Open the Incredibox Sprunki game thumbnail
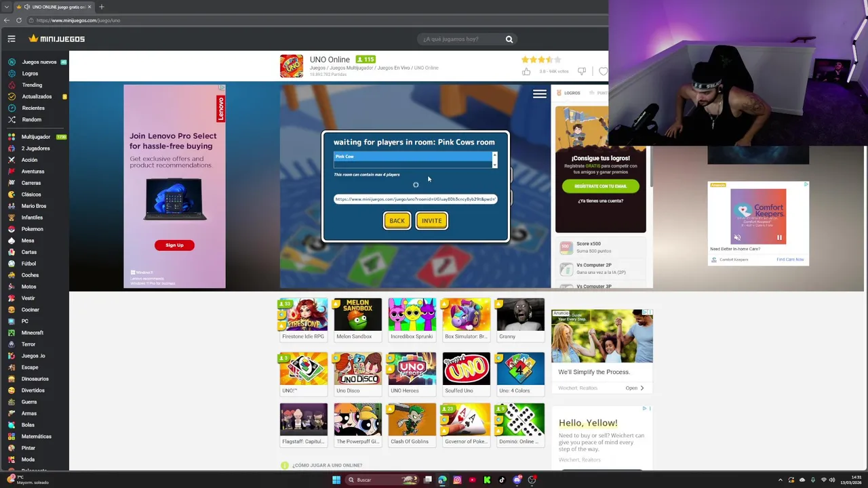 (412, 319)
